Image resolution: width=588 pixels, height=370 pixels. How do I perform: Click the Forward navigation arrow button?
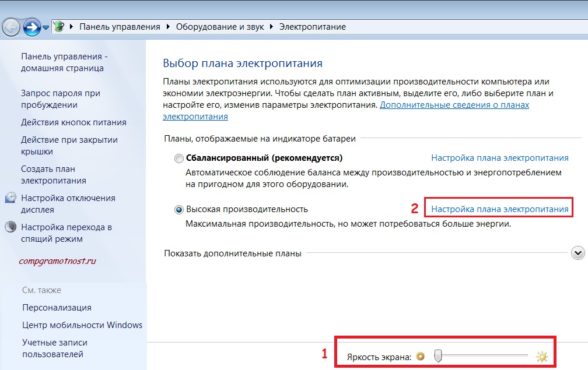tap(32, 27)
